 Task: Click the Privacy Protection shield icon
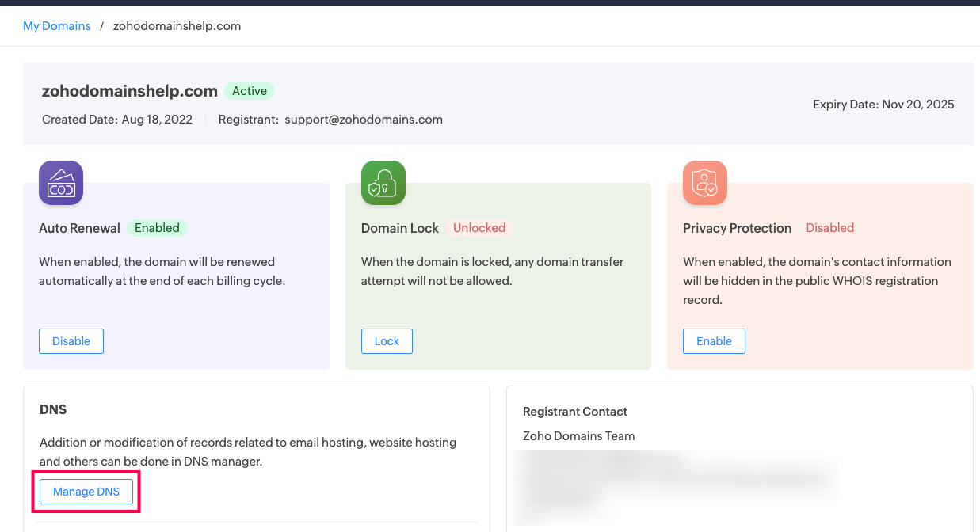pos(705,183)
